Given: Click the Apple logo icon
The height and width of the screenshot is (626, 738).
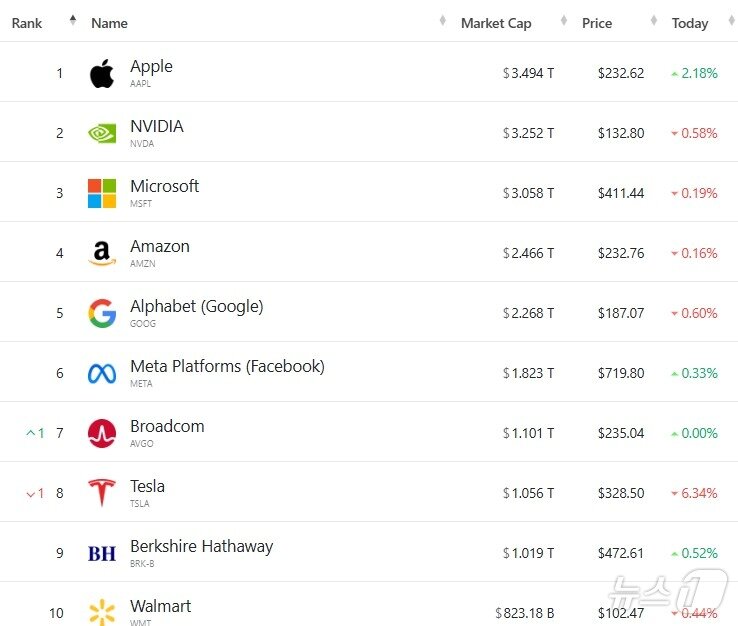Looking at the screenshot, I should [102, 73].
